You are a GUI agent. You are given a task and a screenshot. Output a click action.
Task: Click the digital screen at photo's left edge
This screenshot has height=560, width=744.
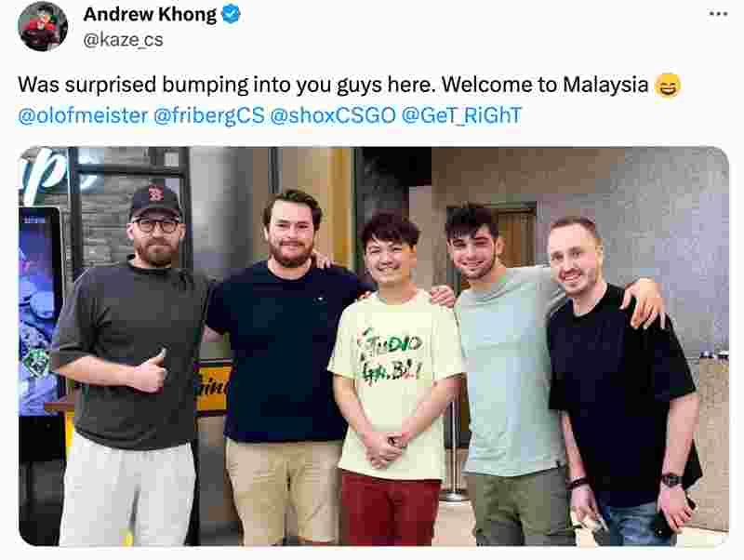point(40,311)
